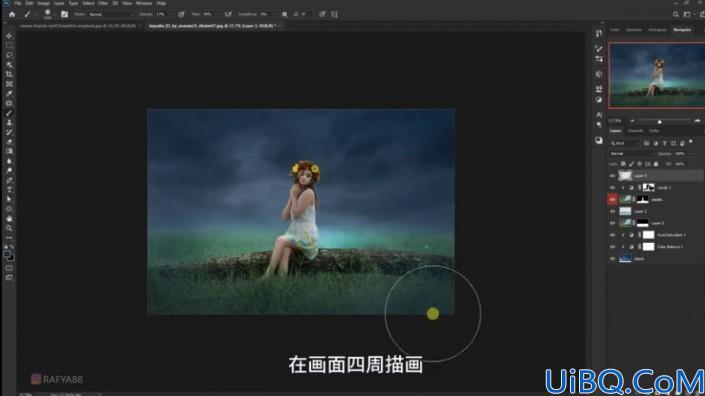Click Navigator zoom out button
Screen dimensions: 705x396
pos(632,121)
